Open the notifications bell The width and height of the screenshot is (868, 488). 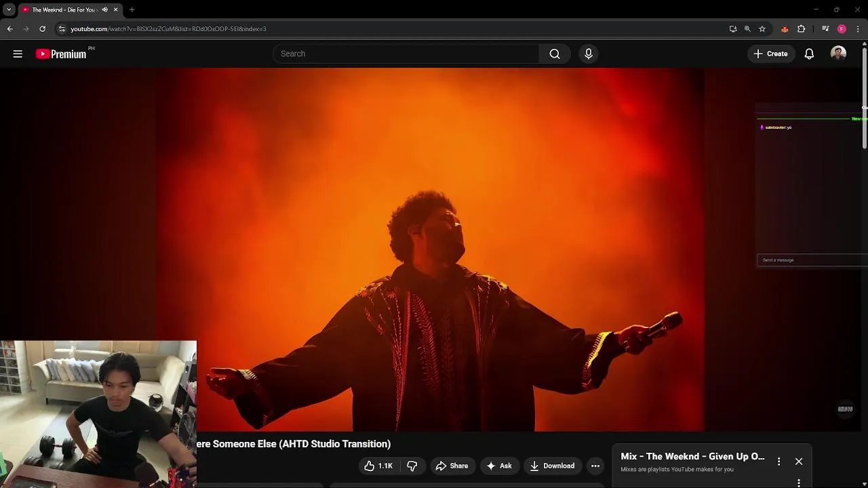809,54
